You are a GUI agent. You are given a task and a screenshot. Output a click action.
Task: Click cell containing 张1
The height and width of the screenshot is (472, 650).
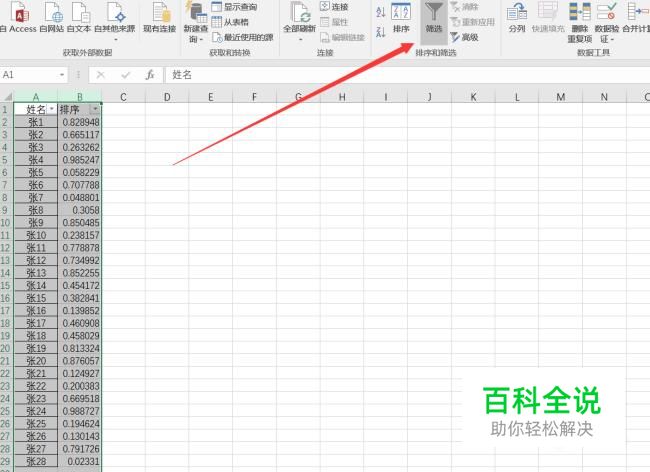click(x=36, y=122)
